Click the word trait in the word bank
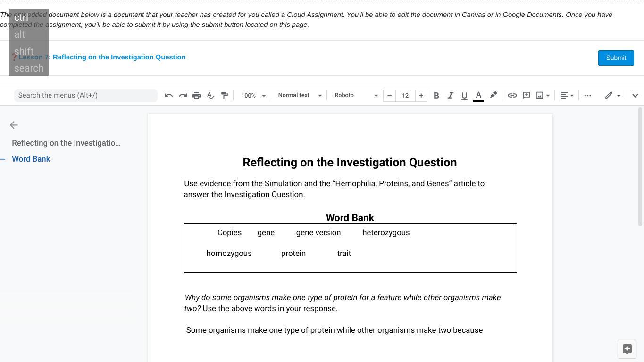The width and height of the screenshot is (644, 362). [344, 253]
